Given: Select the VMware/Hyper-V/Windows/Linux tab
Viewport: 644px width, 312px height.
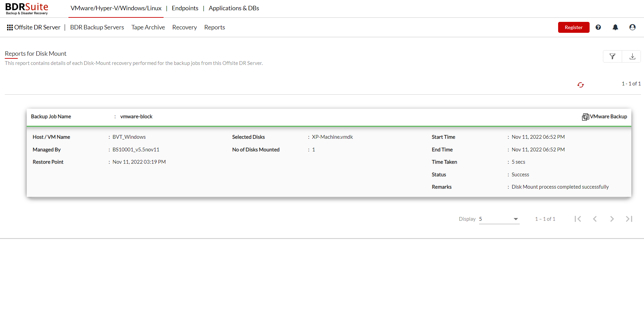Looking at the screenshot, I should (x=116, y=8).
